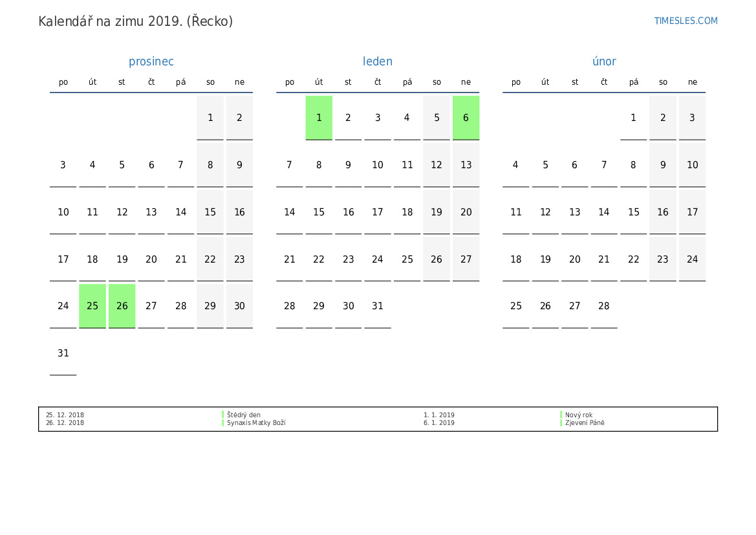Select green-highlighted 26 in prosinec
Viewport: 756px width, 535px height.
(x=122, y=306)
